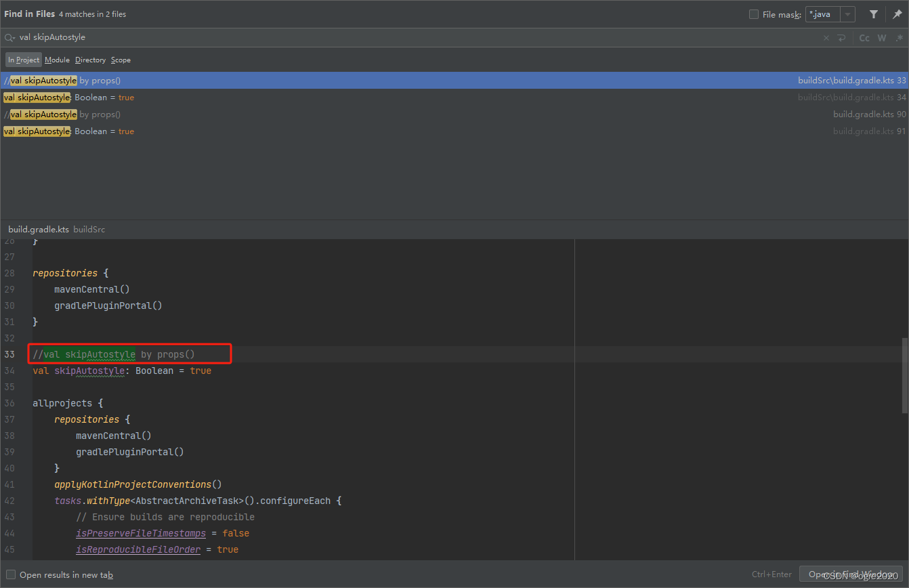Insert a newline in the search field

(x=842, y=38)
